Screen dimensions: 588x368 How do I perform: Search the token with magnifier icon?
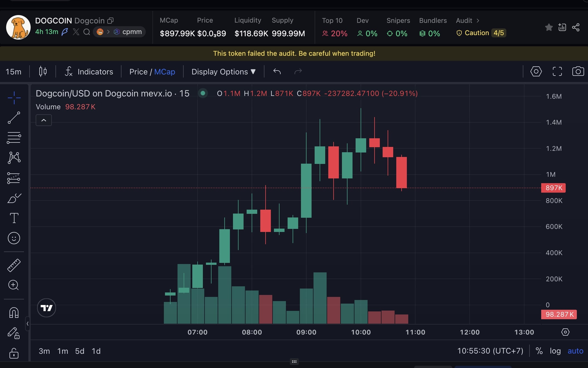click(87, 32)
